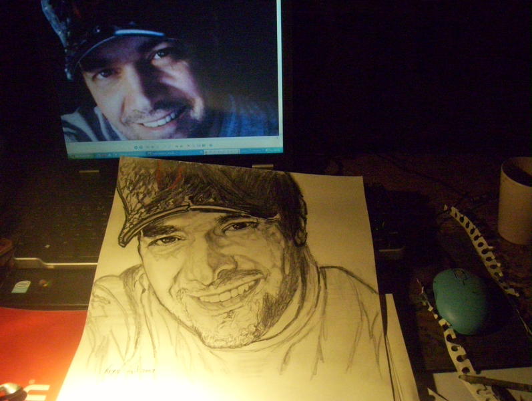Advance to the next image
532x401 pixels.
(x=141, y=146)
